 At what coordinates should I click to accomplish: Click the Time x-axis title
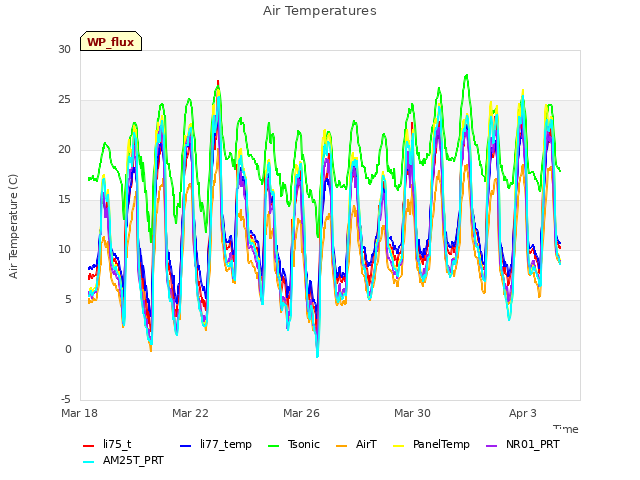click(x=566, y=429)
